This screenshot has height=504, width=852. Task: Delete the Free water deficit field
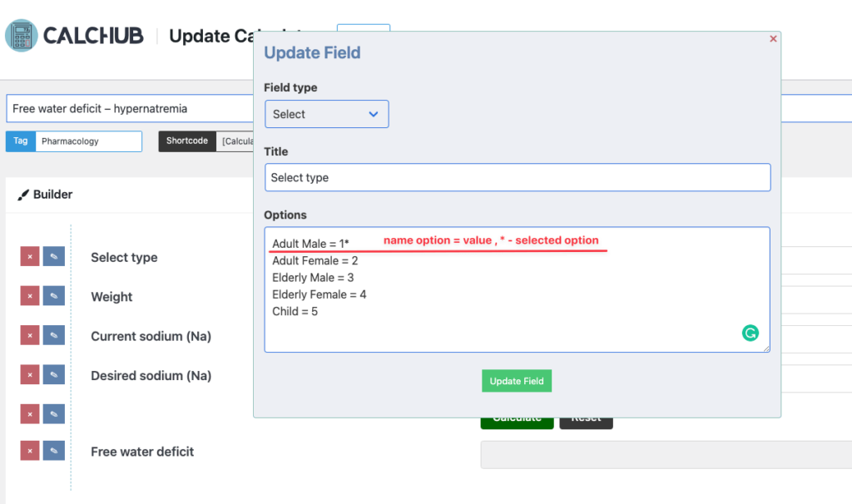29,452
